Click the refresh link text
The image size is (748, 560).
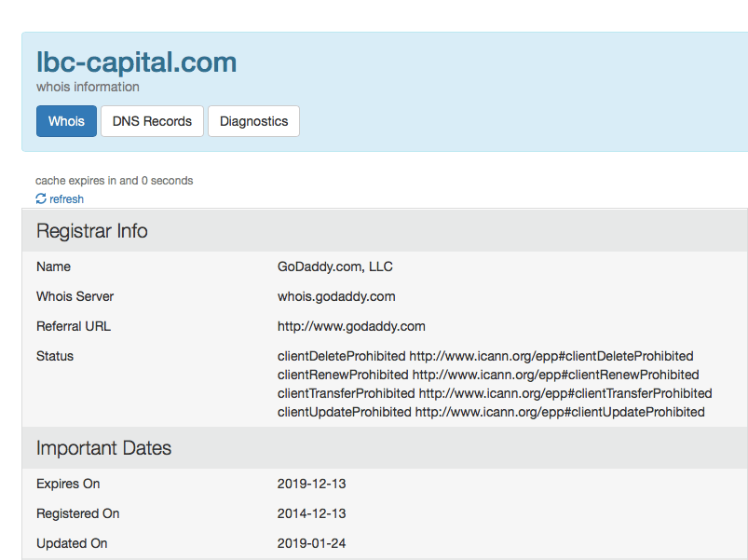(66, 199)
